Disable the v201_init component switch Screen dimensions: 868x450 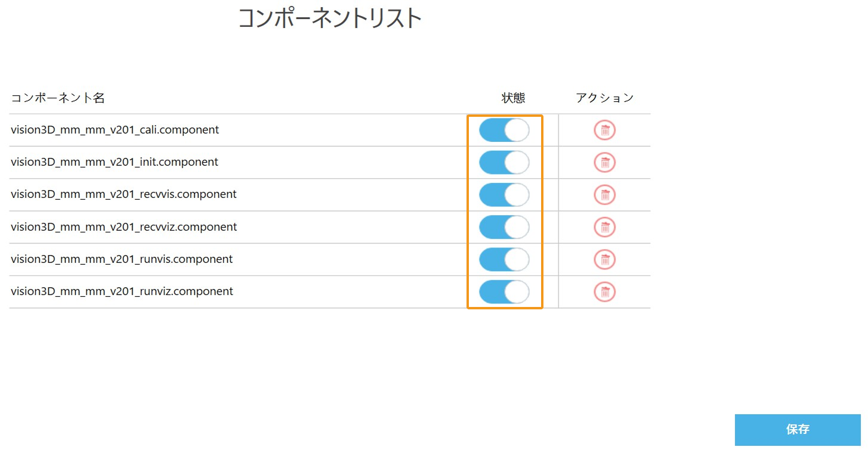coord(504,162)
